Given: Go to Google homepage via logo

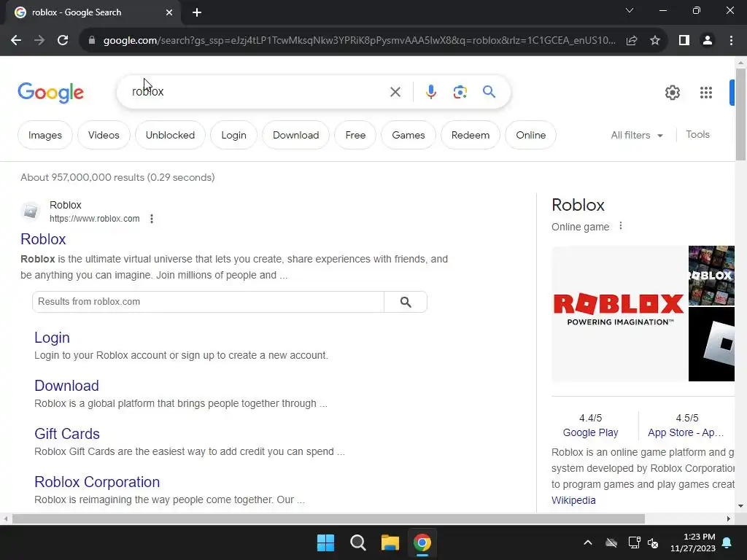Looking at the screenshot, I should tap(51, 93).
